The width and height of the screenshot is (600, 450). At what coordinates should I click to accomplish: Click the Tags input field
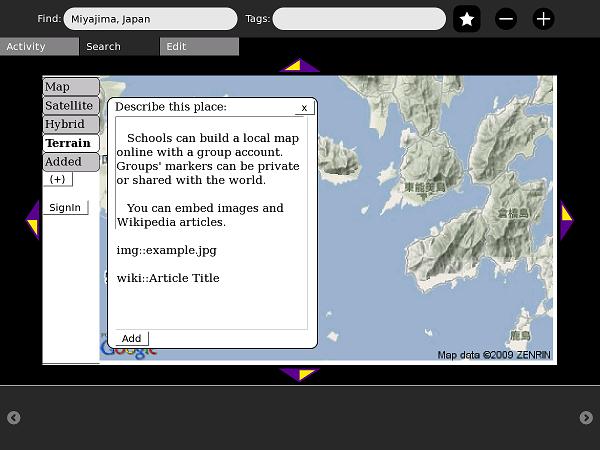pyautogui.click(x=359, y=19)
